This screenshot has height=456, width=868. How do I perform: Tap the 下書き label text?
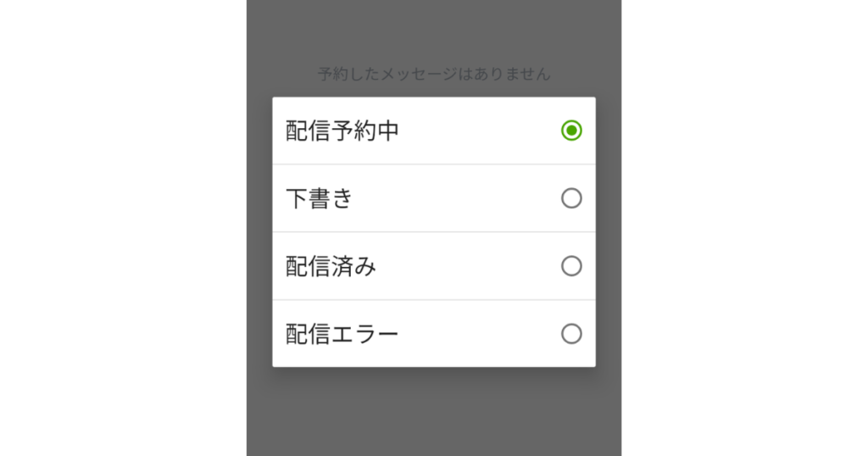point(320,198)
